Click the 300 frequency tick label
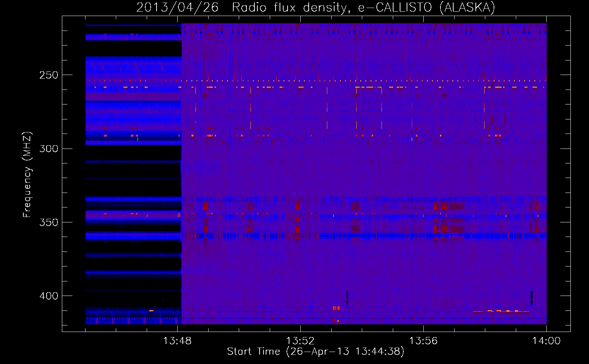 [49, 149]
